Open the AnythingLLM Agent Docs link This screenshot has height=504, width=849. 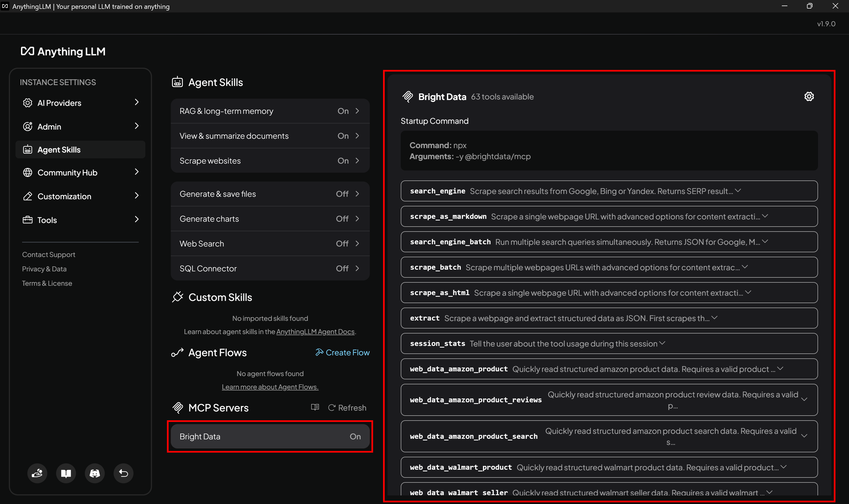click(x=315, y=332)
